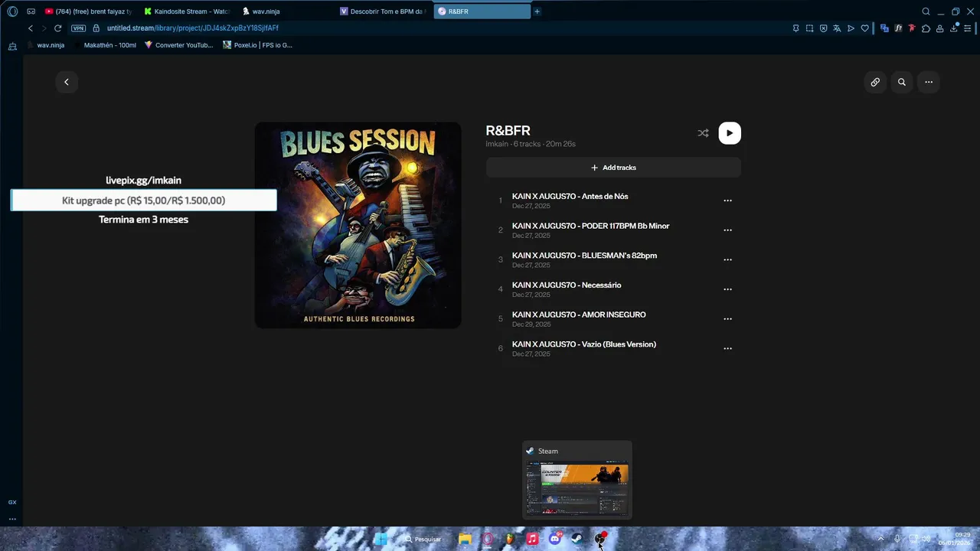Open Steam from the taskbar

point(577,539)
